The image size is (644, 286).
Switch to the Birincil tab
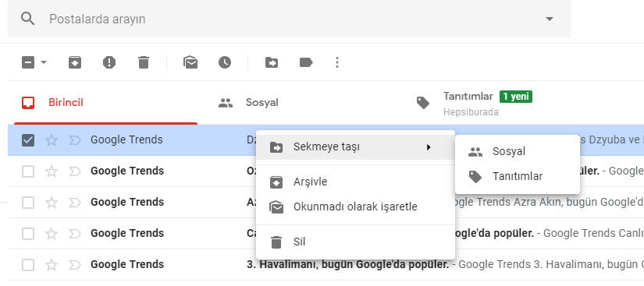tap(105, 103)
